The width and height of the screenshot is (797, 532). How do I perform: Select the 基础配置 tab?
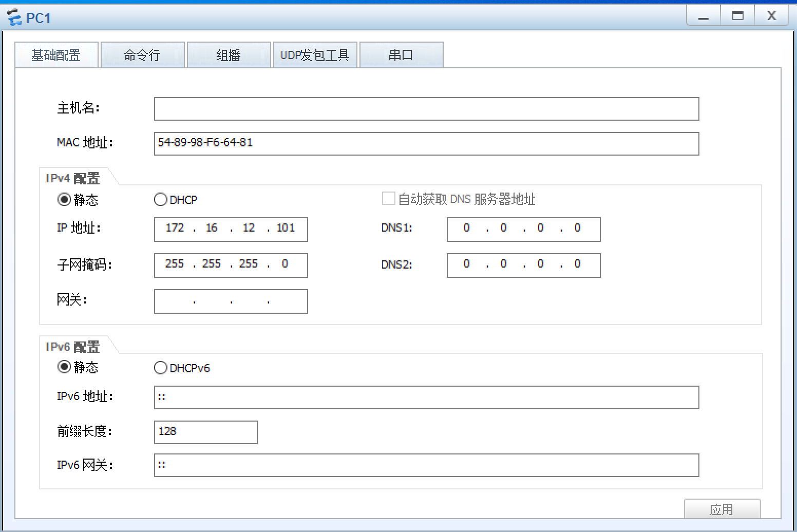[x=56, y=55]
